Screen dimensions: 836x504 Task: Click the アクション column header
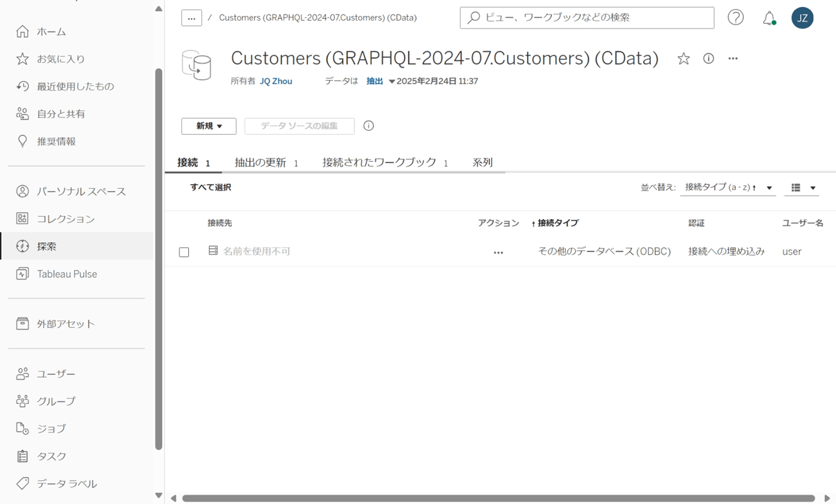click(499, 223)
